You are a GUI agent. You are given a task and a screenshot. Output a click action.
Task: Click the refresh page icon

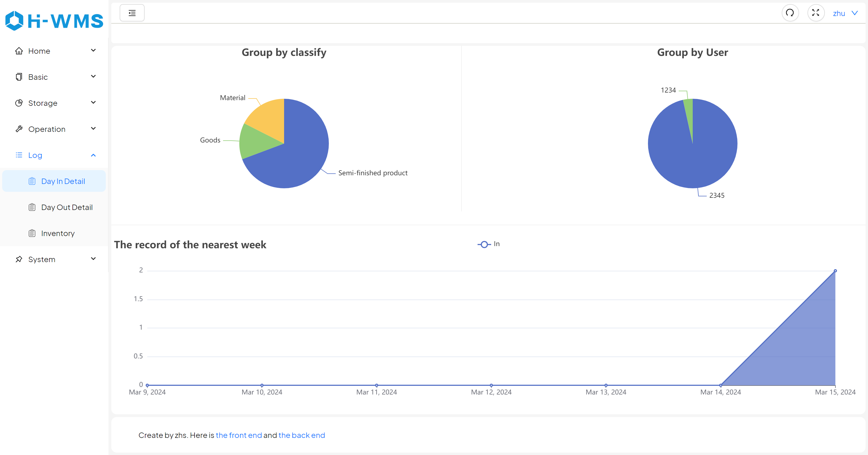point(790,13)
